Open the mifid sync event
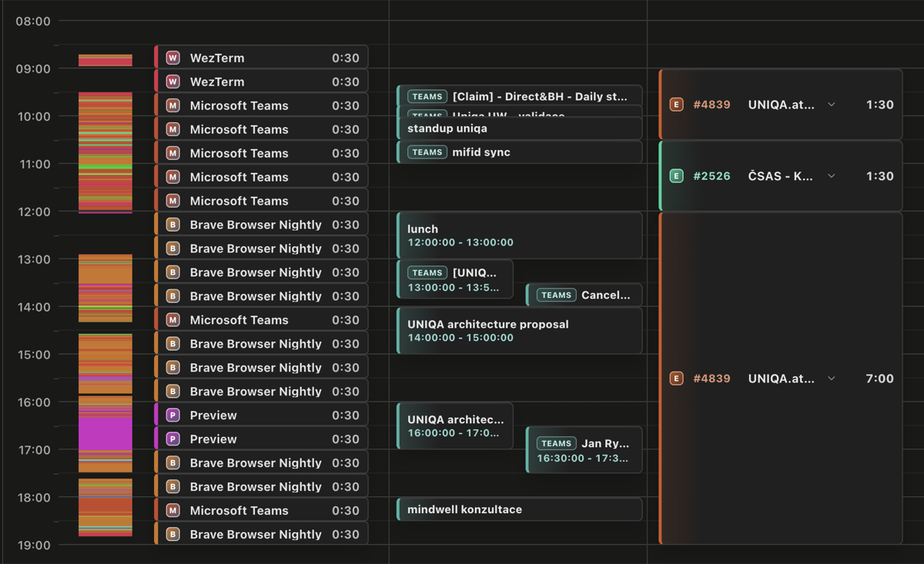 click(x=519, y=152)
